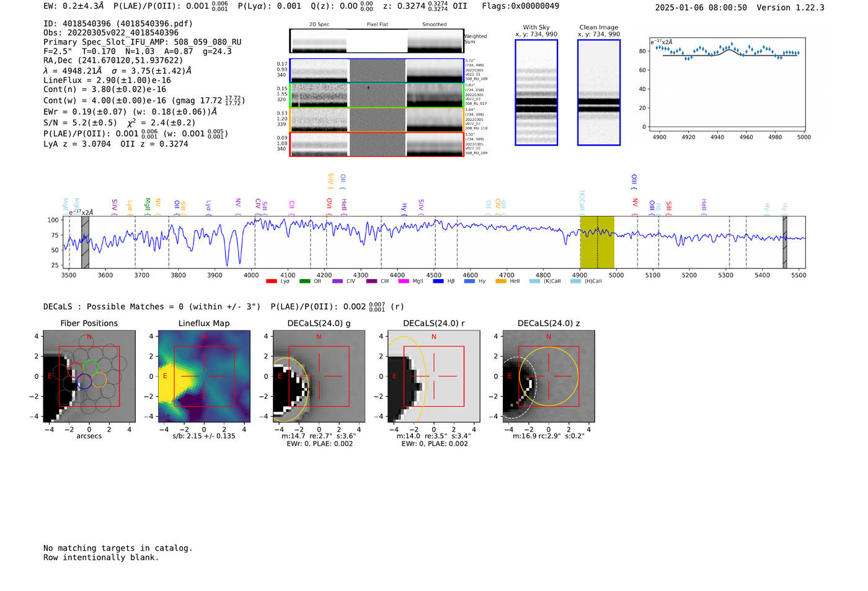The image size is (868, 591).
Task: Open the DECaLS(24.0) g image
Action: coord(319,376)
